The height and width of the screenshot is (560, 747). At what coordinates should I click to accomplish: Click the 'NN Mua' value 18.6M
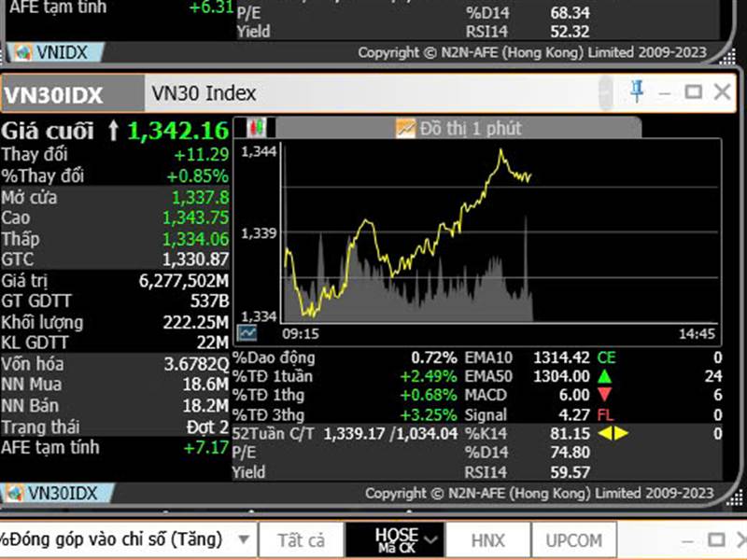pyautogui.click(x=205, y=385)
